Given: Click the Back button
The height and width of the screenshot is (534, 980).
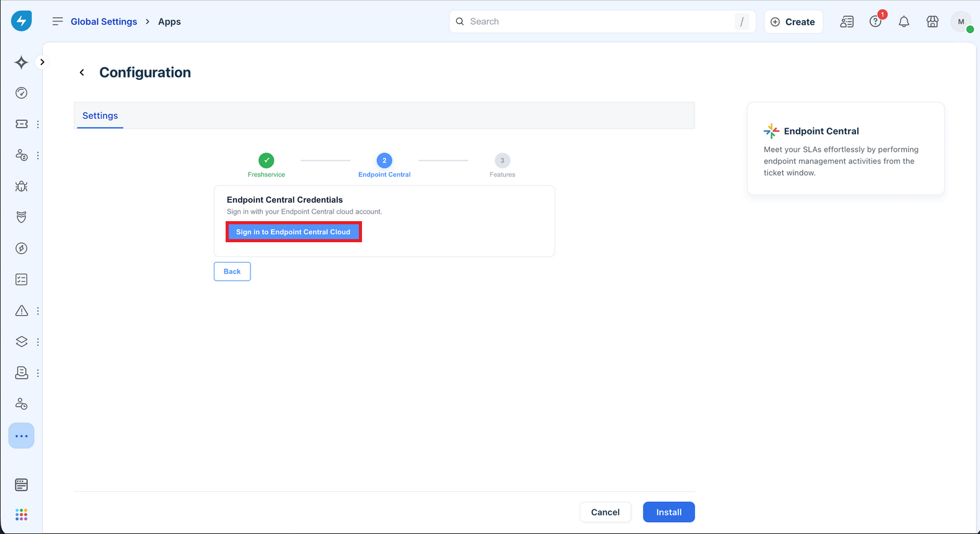Looking at the screenshot, I should [232, 271].
